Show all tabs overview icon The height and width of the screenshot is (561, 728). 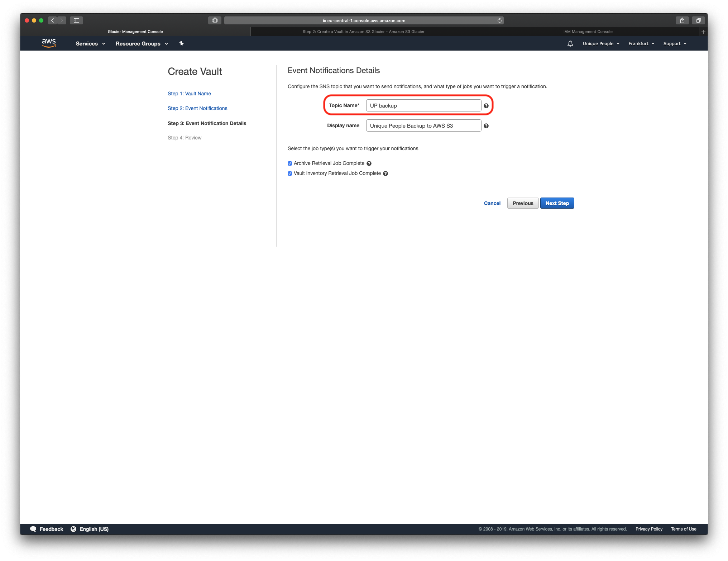pyautogui.click(x=698, y=20)
